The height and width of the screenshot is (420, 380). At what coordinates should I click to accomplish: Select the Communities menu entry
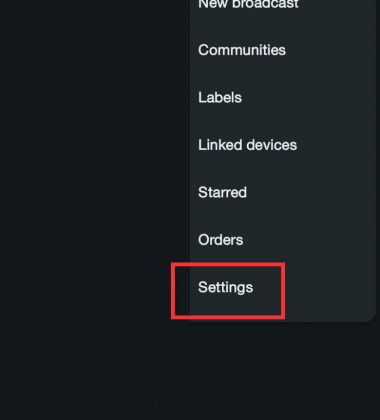point(283,50)
